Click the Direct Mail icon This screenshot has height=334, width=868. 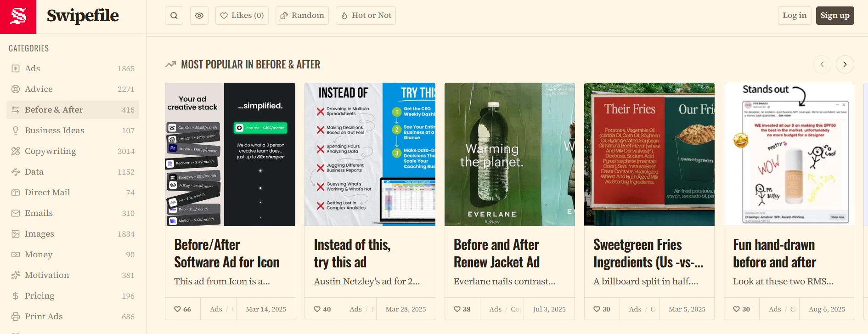coord(16,192)
